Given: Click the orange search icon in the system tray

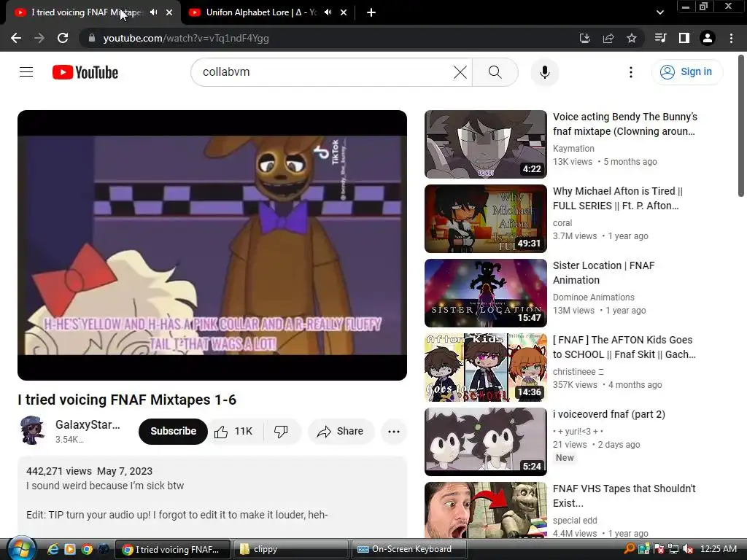Looking at the screenshot, I should 630,549.
